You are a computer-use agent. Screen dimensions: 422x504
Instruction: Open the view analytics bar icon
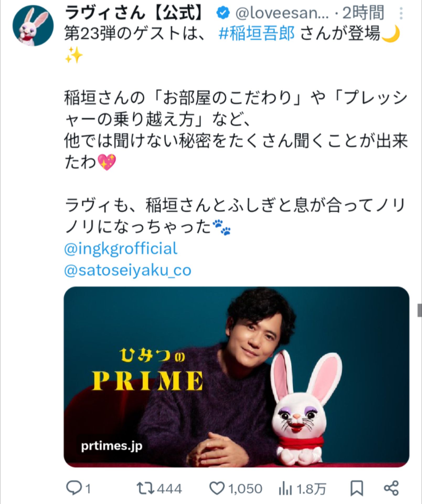click(x=285, y=489)
